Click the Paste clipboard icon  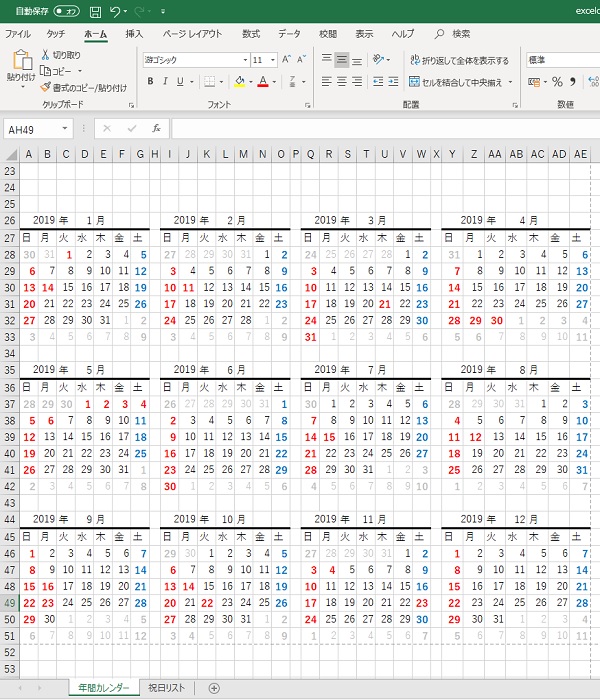pyautogui.click(x=22, y=60)
